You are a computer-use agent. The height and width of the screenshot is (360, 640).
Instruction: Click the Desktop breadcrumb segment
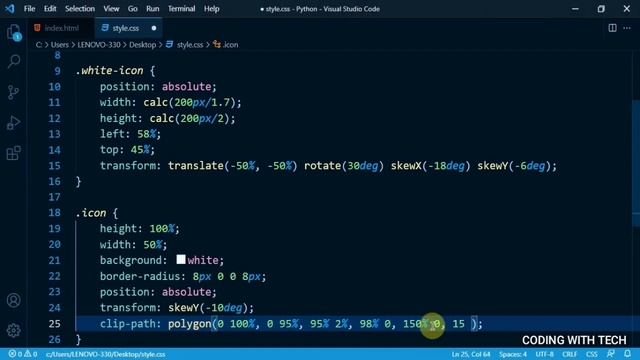coord(142,44)
